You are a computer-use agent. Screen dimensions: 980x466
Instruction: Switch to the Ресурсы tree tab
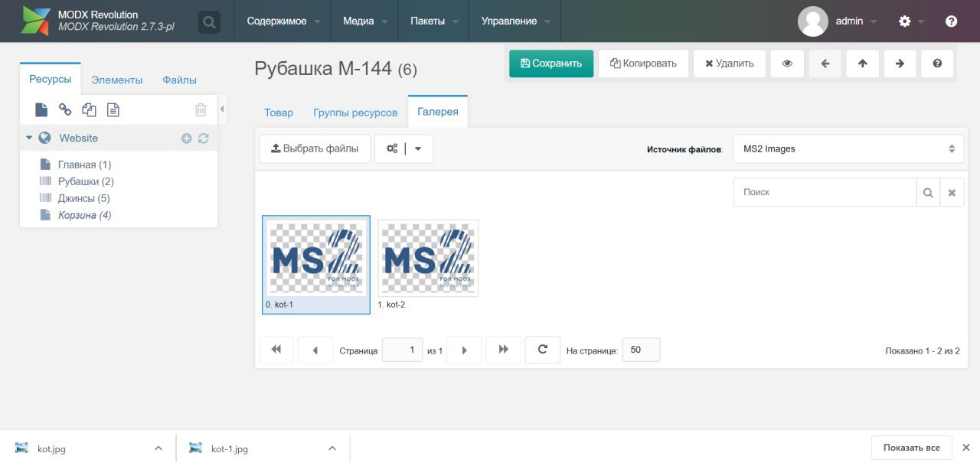51,79
